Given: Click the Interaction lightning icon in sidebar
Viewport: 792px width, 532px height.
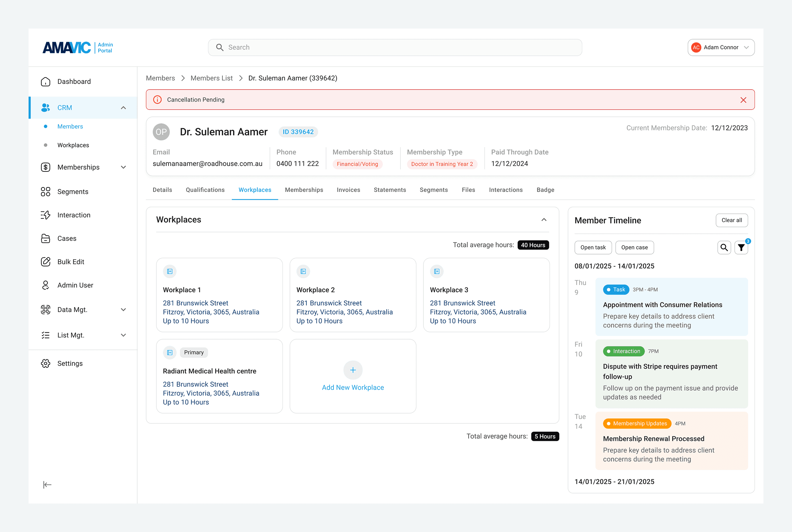Looking at the screenshot, I should (x=46, y=215).
